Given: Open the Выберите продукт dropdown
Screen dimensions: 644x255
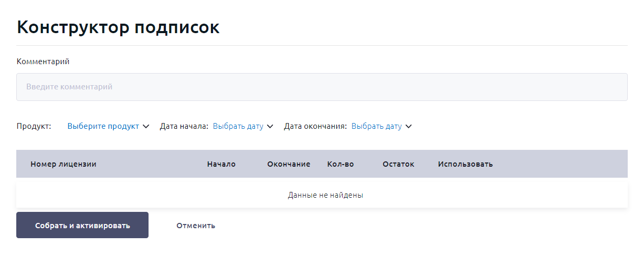Looking at the screenshot, I should pos(103,126).
